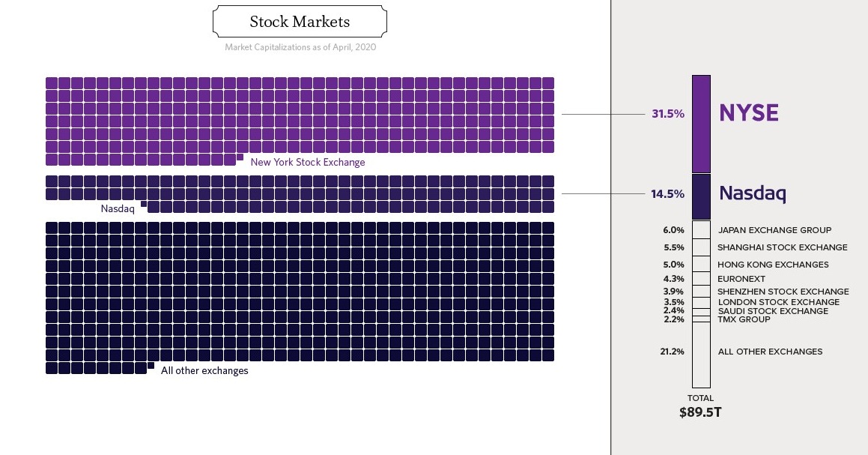Click SAUDI STOCK EXCHANGE label
The image size is (868, 455).
773,311
